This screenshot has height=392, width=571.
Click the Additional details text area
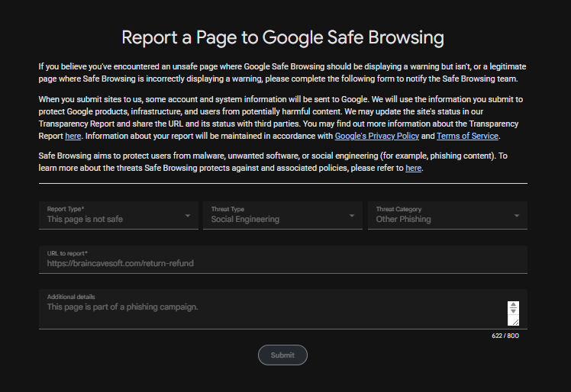pos(283,310)
